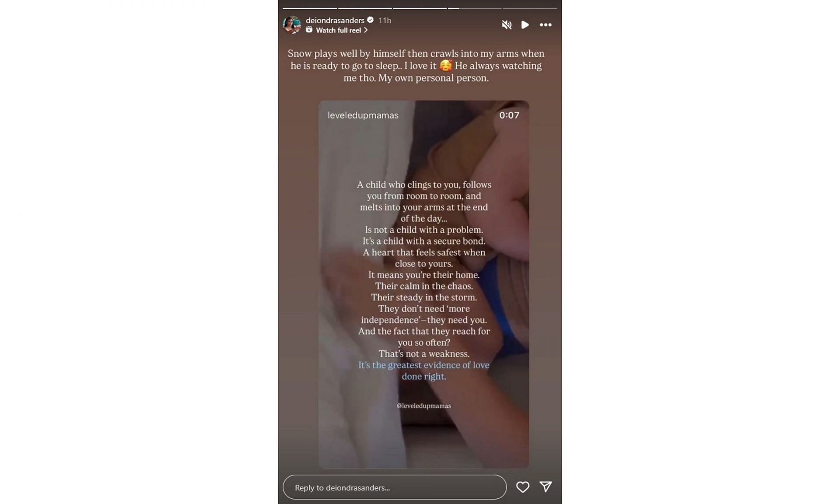
Task: Select the partially filled fourth story segment
Action: coord(475,8)
